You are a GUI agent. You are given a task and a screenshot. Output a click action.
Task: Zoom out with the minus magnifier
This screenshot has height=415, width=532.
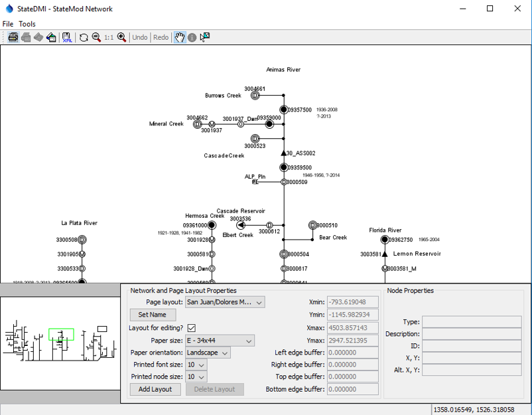click(96, 37)
